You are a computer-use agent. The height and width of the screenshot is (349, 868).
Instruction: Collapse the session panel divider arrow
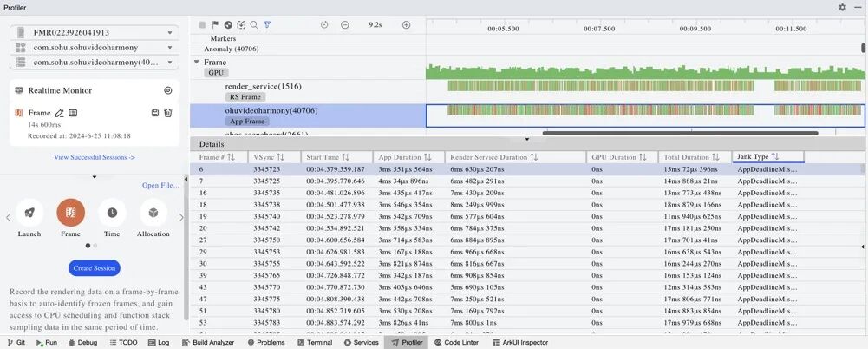(95, 177)
